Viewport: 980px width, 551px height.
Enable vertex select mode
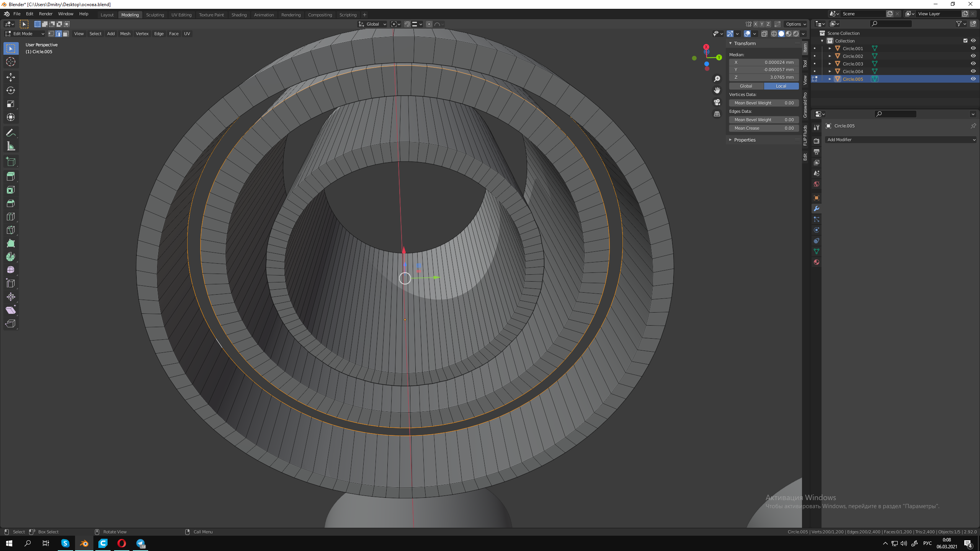[51, 34]
